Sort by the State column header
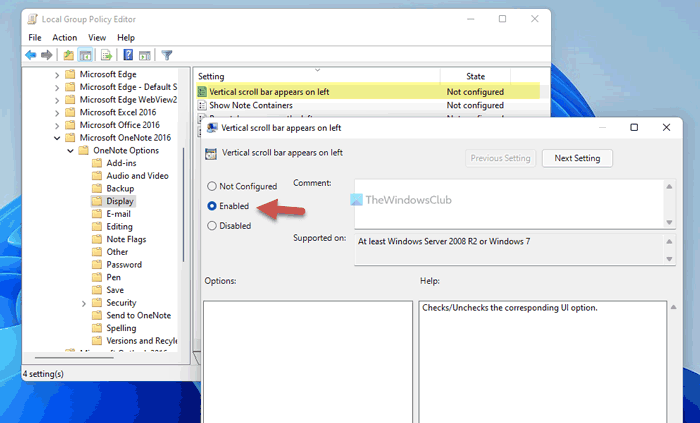700x423 pixels. coord(475,76)
